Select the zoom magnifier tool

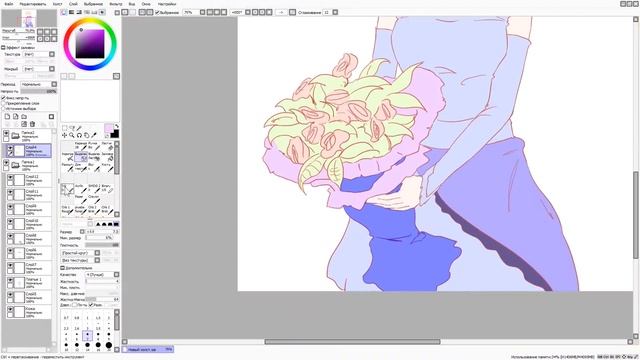point(72,135)
